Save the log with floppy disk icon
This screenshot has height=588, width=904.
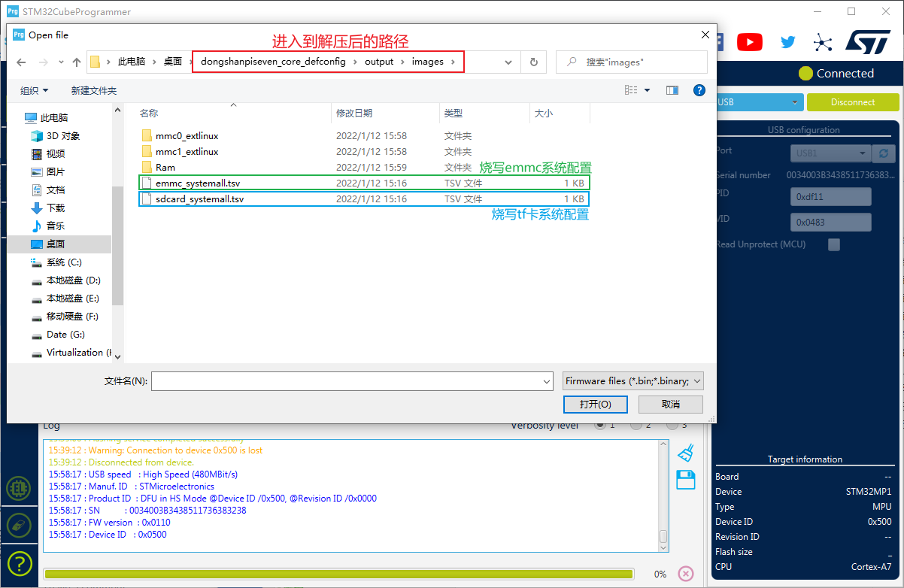pyautogui.click(x=685, y=480)
